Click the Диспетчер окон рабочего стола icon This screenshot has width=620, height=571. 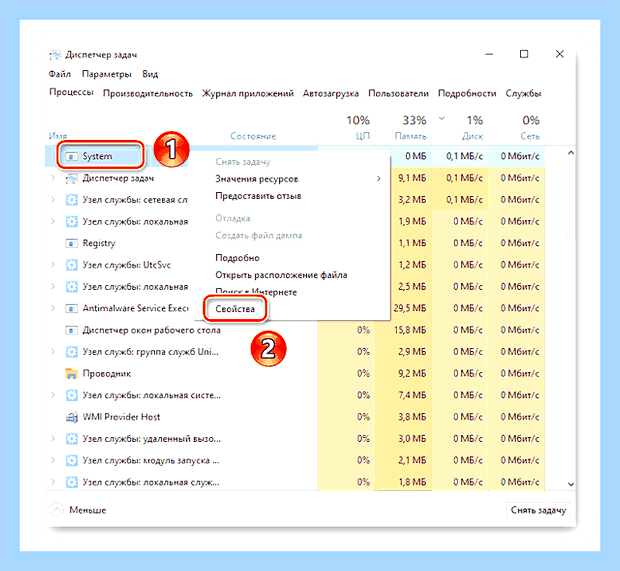coord(71,330)
